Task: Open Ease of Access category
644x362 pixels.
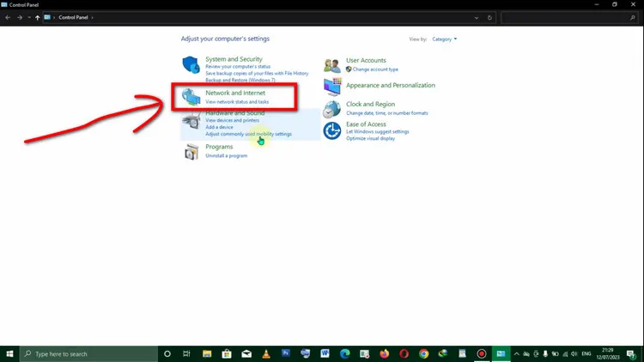Action: point(366,124)
